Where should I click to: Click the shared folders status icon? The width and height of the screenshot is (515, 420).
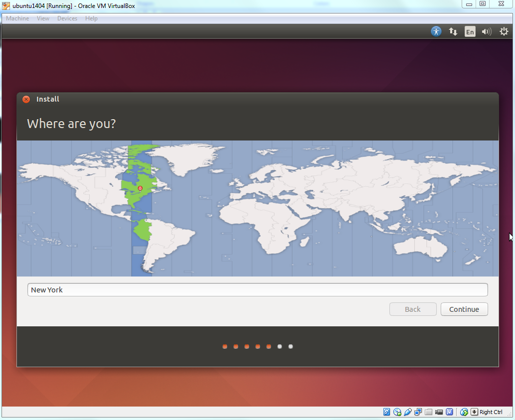pos(429,412)
